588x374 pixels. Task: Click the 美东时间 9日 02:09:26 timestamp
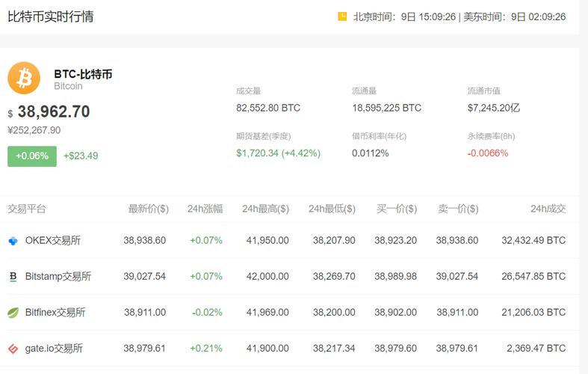click(x=515, y=16)
